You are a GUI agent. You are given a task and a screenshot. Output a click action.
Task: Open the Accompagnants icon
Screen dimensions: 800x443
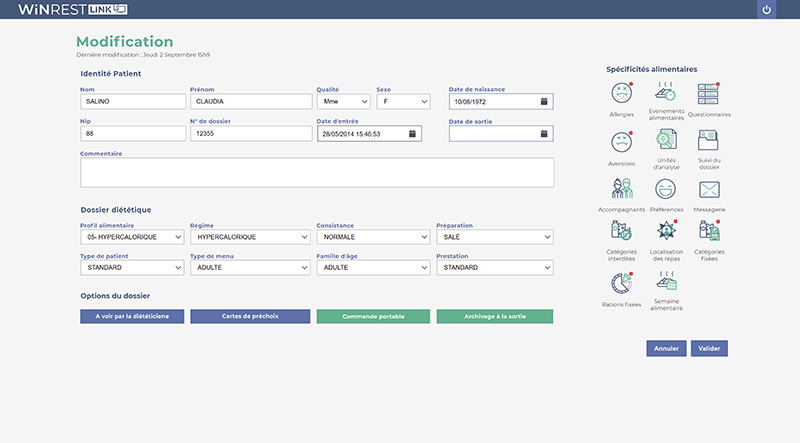621,189
